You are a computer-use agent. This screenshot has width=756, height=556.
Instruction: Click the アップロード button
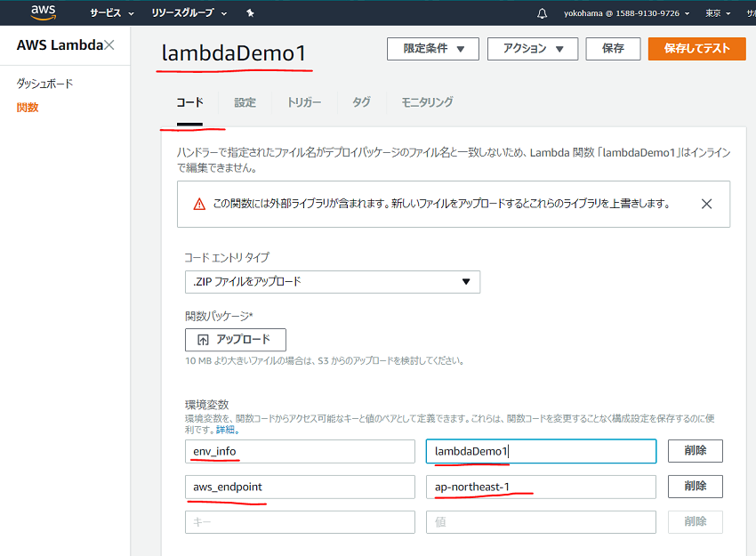click(236, 340)
